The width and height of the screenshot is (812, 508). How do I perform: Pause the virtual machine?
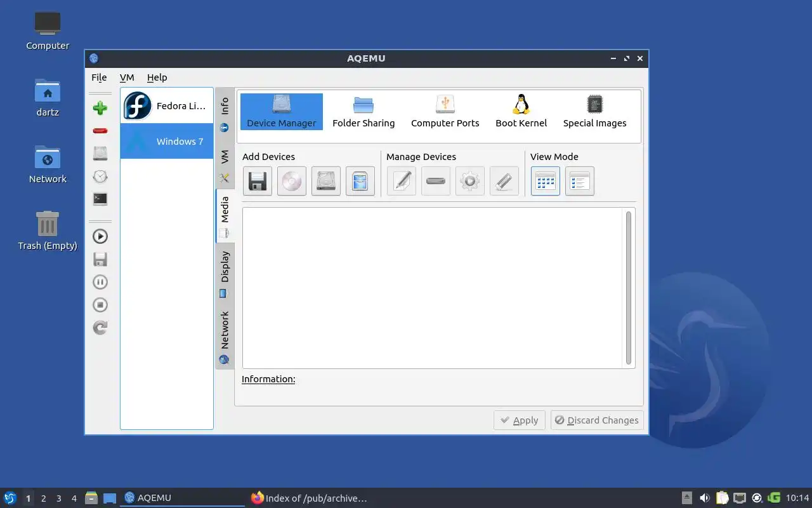[100, 282]
